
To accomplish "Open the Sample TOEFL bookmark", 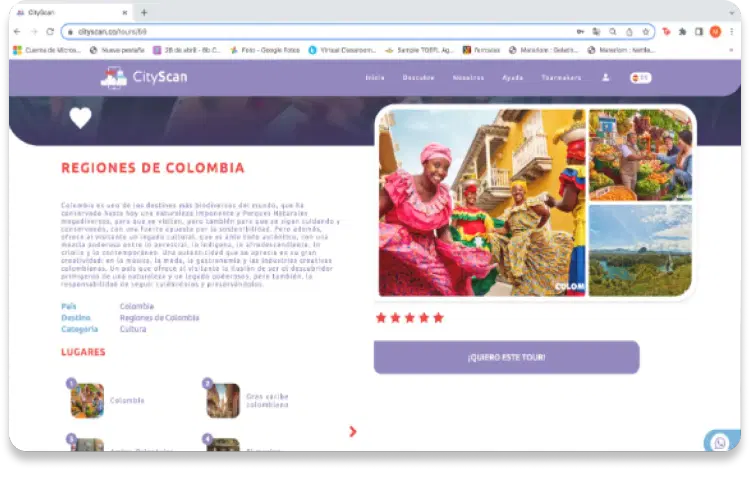I will 419,50.
